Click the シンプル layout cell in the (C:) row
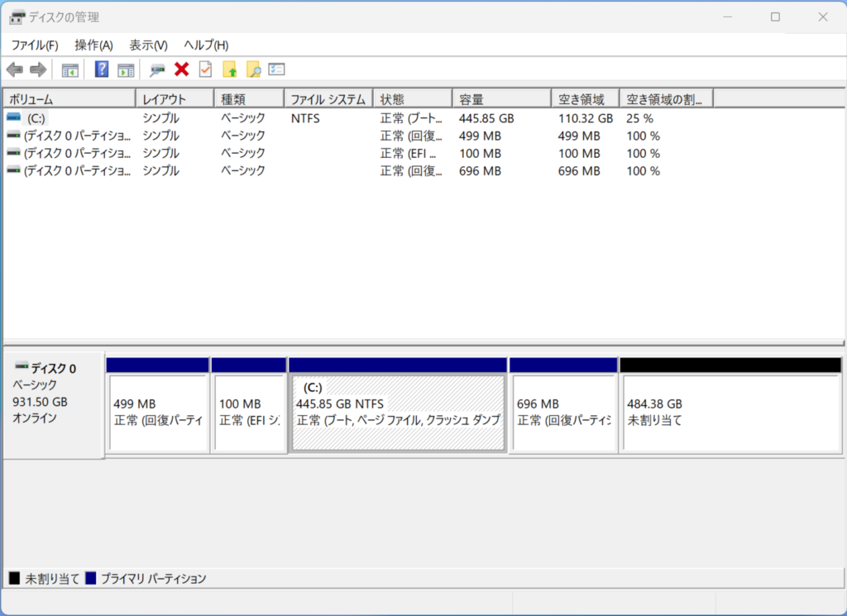The width and height of the screenshot is (847, 616). click(161, 118)
